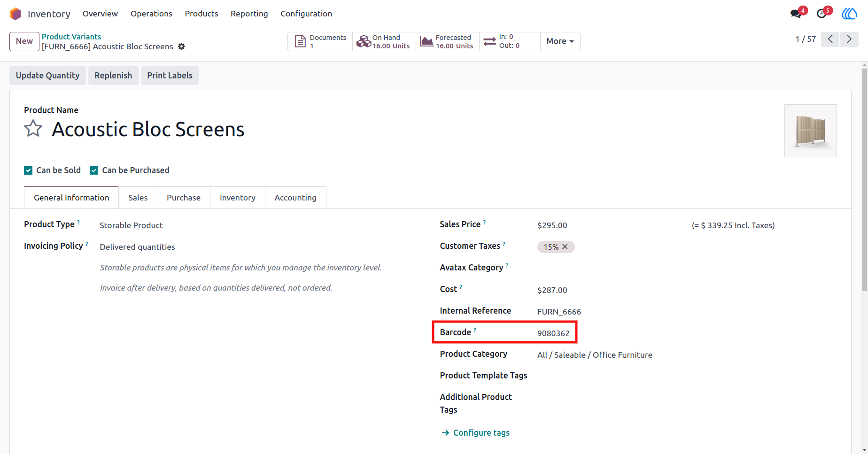This screenshot has width=868, height=454.
Task: Click the Inventory app logo icon
Action: click(15, 14)
